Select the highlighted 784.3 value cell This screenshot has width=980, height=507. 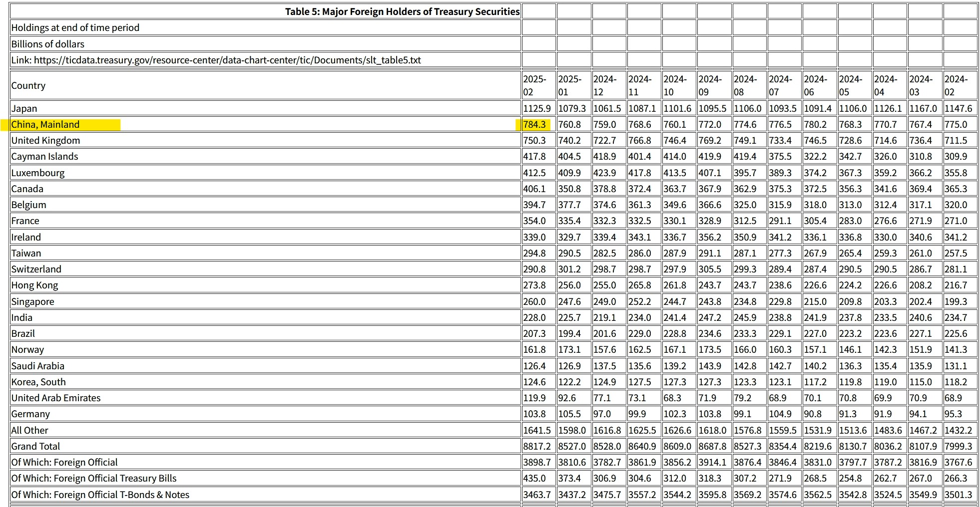tap(534, 124)
